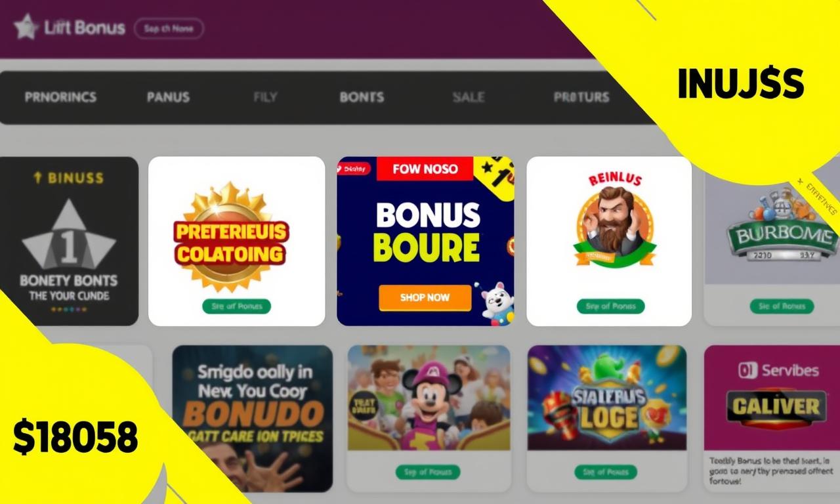The height and width of the screenshot is (504, 840).
Task: Open the SALE navigation tab
Action: (x=469, y=97)
